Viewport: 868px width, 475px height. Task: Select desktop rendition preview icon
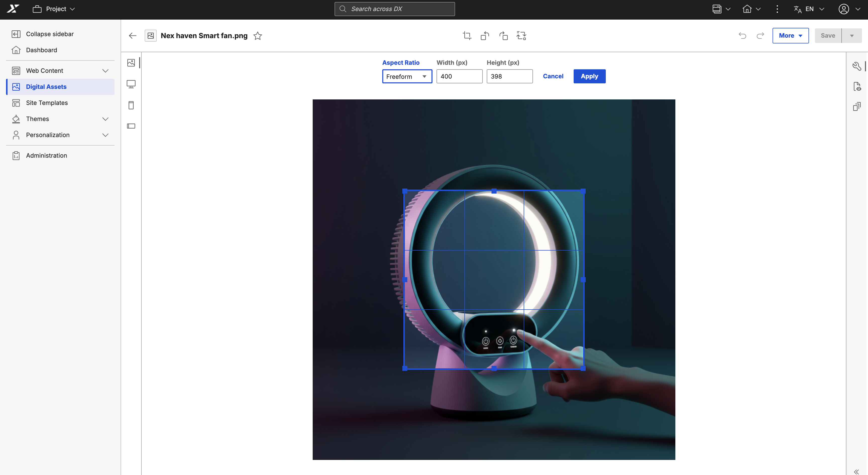pos(131,84)
